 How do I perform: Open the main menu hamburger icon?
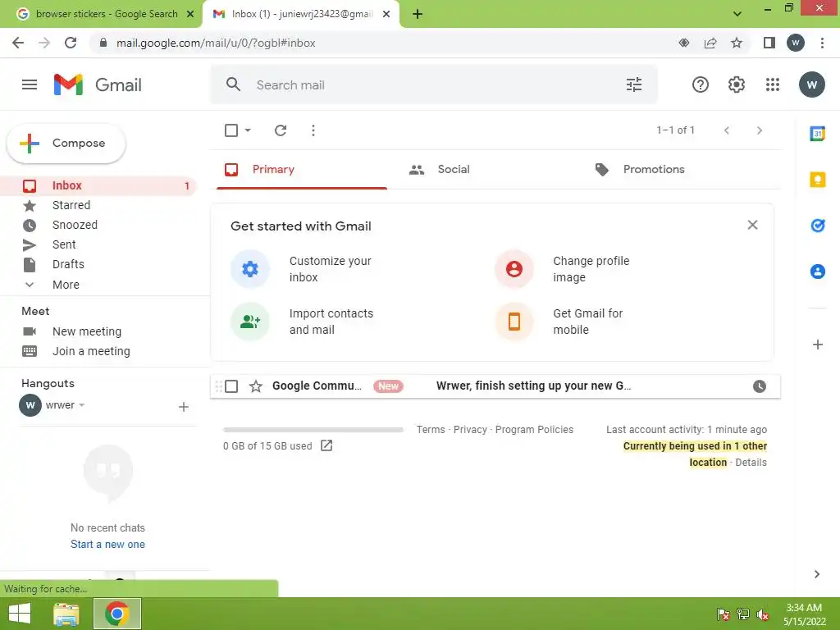[x=30, y=84]
